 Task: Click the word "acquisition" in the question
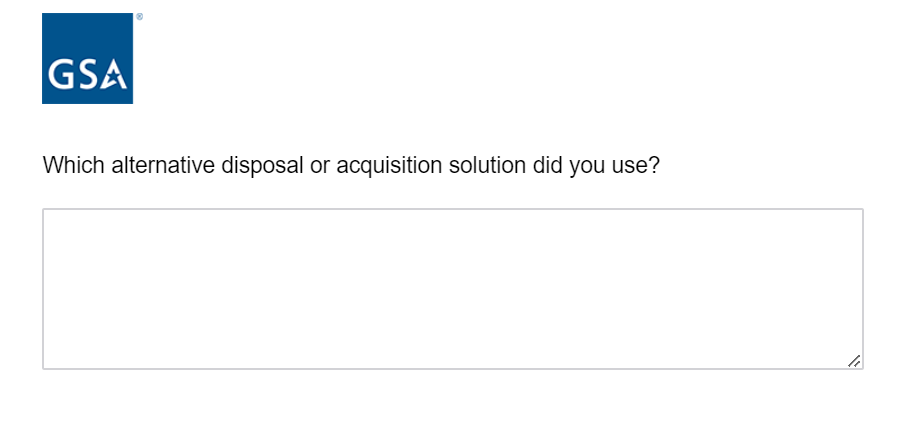click(389, 166)
